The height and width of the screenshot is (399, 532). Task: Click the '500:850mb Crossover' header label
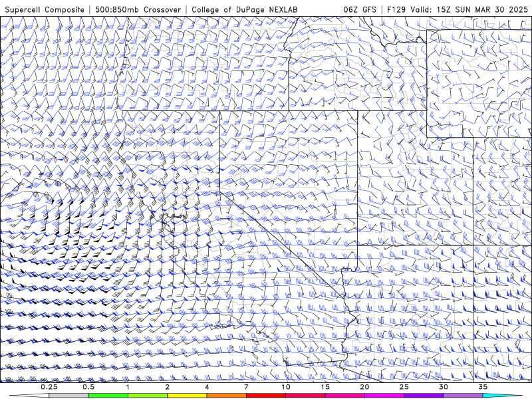(x=138, y=10)
